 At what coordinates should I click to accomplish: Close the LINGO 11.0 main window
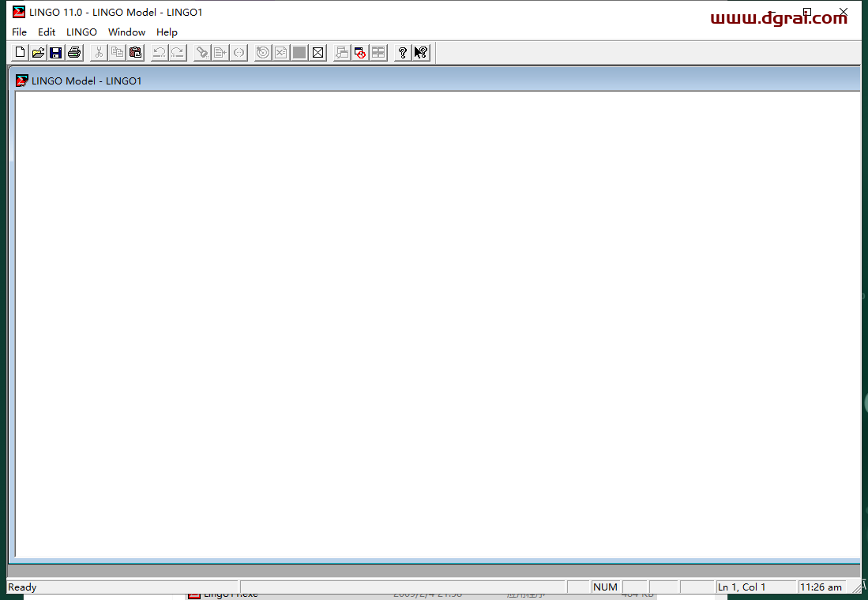pyautogui.click(x=843, y=12)
